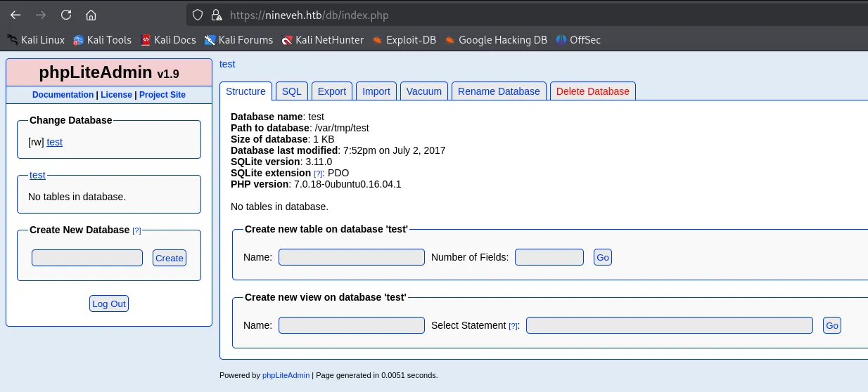Go to browser home icon
868x392 pixels.
click(91, 15)
